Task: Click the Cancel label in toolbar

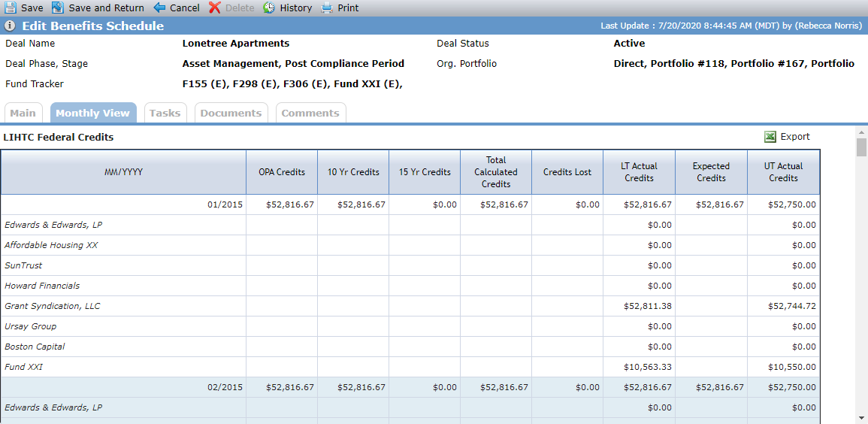Action: [x=185, y=8]
